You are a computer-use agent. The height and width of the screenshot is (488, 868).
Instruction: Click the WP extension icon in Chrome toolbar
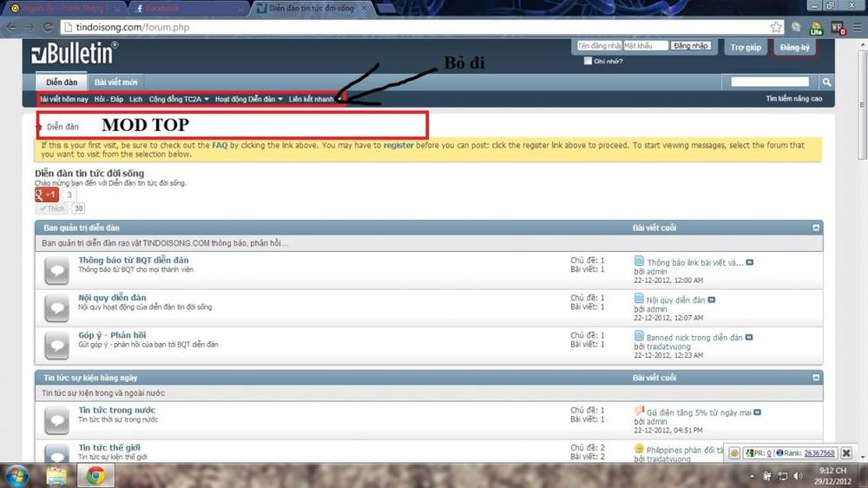coord(837,27)
